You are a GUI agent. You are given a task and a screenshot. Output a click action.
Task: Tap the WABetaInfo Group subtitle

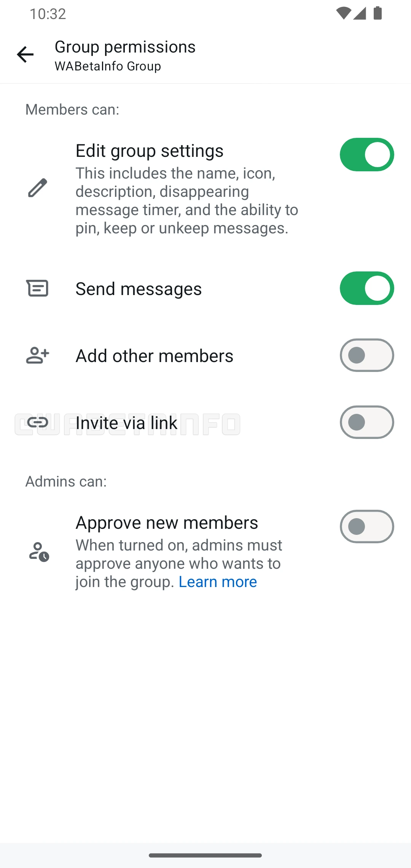[x=108, y=66]
